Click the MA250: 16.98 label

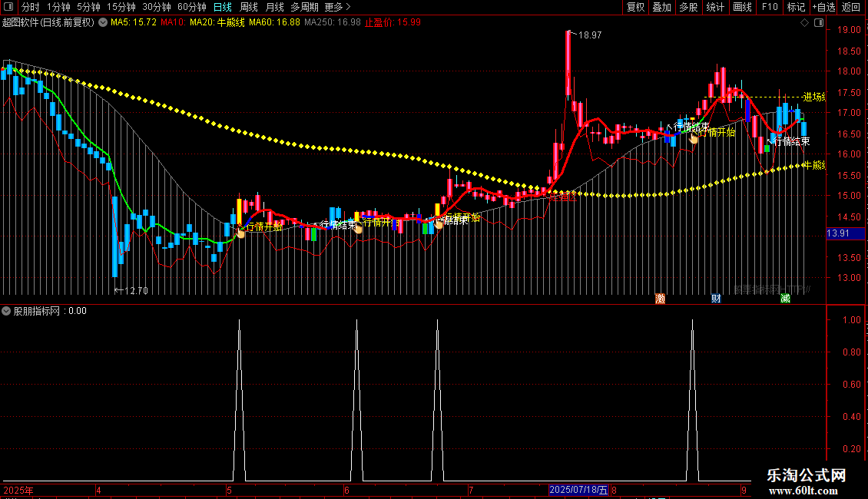click(x=332, y=23)
